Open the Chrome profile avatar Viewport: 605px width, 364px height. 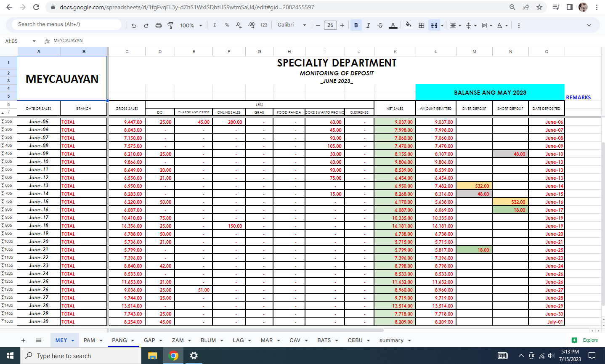[x=583, y=7]
